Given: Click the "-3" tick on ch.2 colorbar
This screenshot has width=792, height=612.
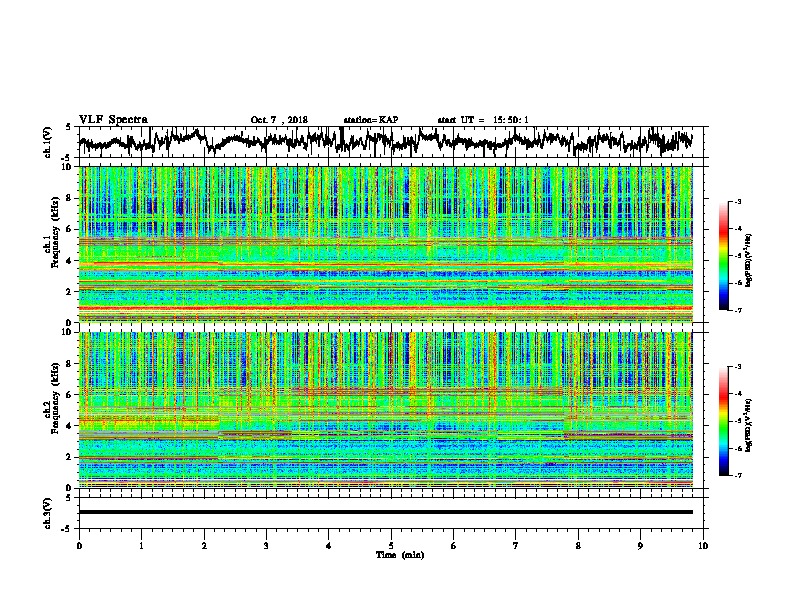Looking at the screenshot, I should [738, 367].
